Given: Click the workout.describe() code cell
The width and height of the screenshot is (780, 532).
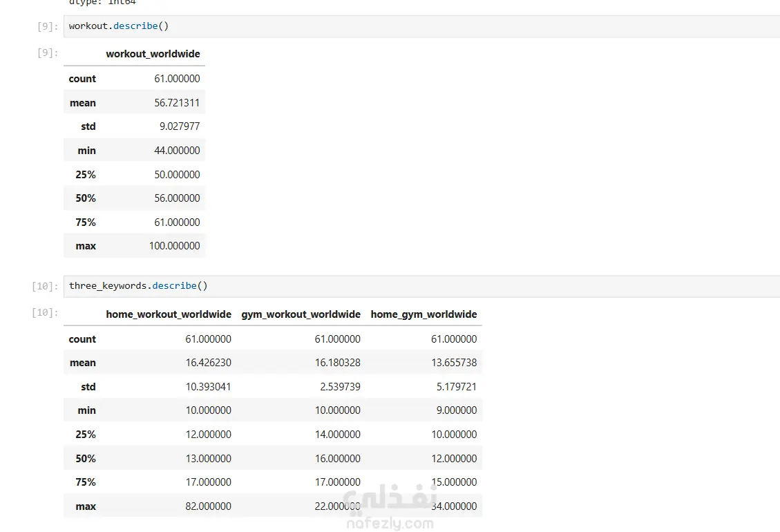Looking at the screenshot, I should tap(422, 26).
